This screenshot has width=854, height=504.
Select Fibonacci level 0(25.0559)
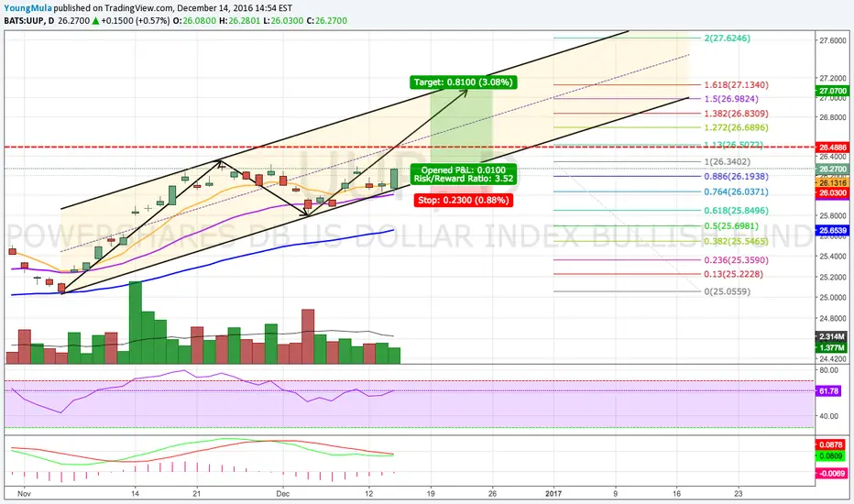coord(728,291)
